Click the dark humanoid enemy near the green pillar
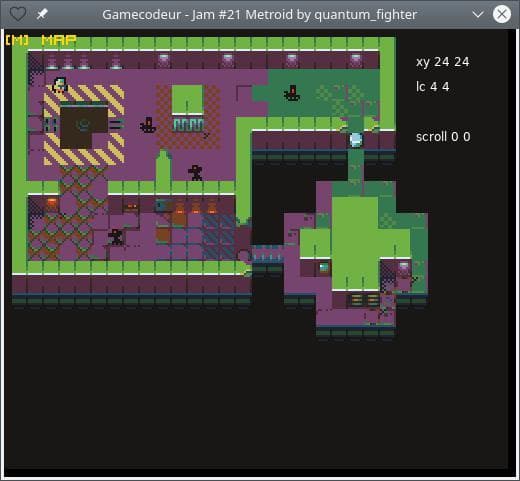The width and height of the screenshot is (520, 481). (195, 173)
